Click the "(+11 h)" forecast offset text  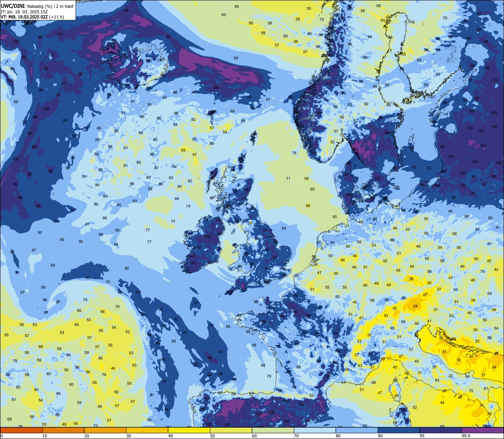(x=57, y=17)
